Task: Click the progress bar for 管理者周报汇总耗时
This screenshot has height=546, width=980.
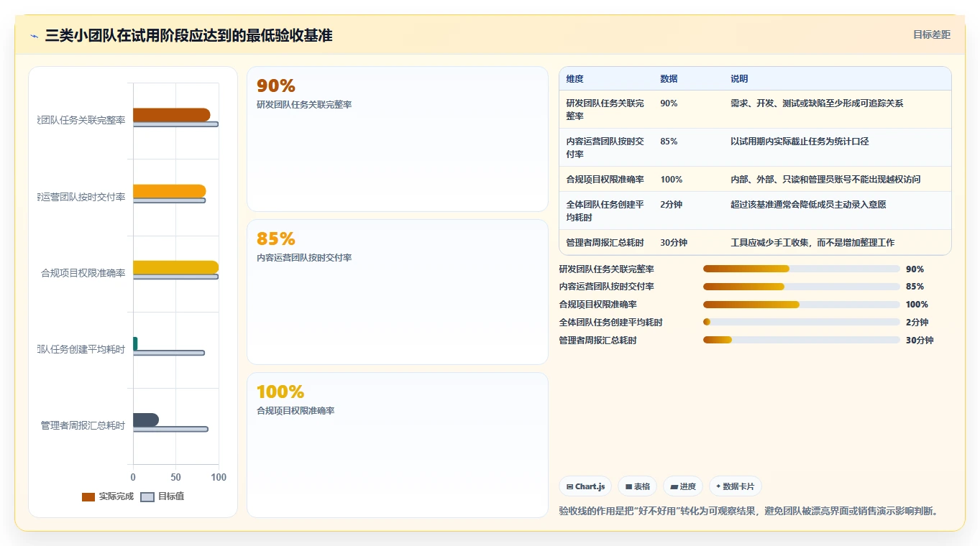Action: [802, 340]
